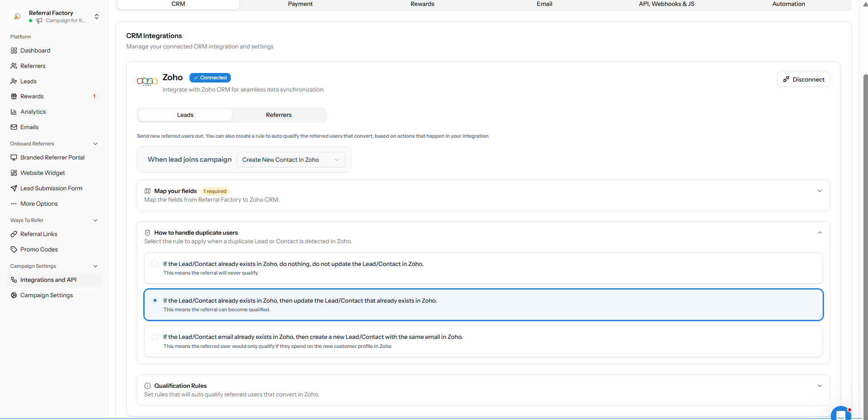Image resolution: width=868 pixels, height=420 pixels.
Task: Select 'create a new Lead/Contact' radio option
Action: tap(155, 337)
